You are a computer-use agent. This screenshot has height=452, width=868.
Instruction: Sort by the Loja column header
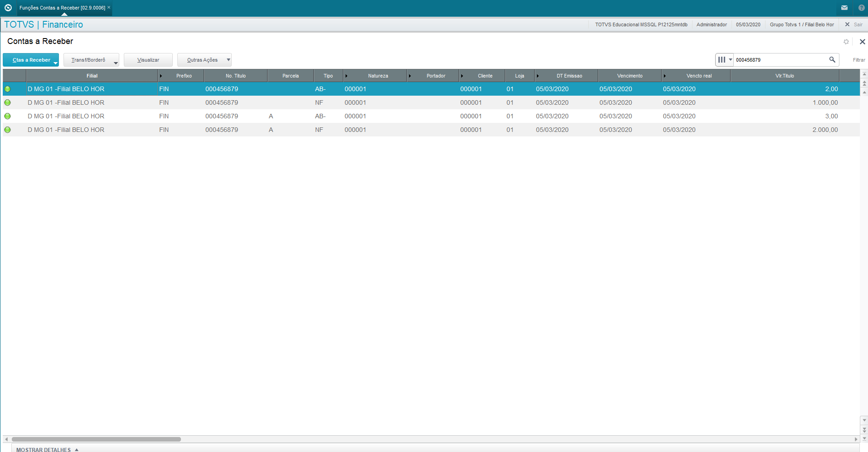[520, 76]
